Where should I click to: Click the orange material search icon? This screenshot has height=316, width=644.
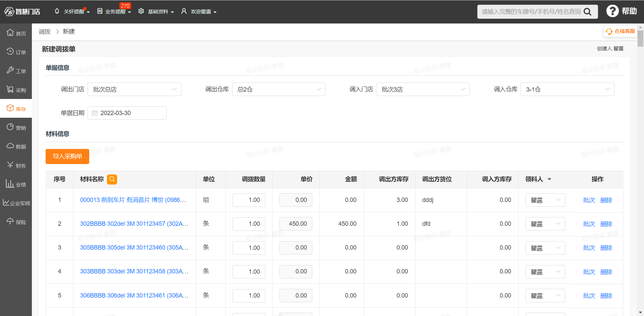112,179
